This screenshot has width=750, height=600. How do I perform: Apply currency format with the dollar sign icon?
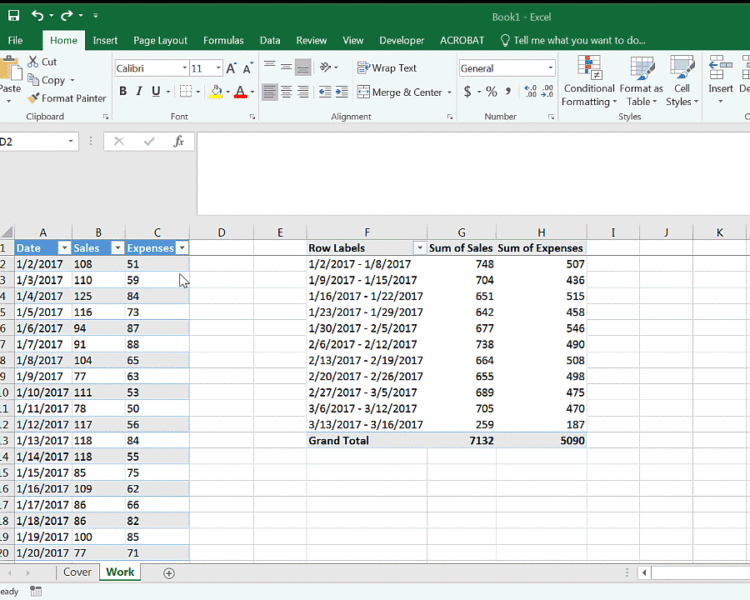pyautogui.click(x=467, y=92)
